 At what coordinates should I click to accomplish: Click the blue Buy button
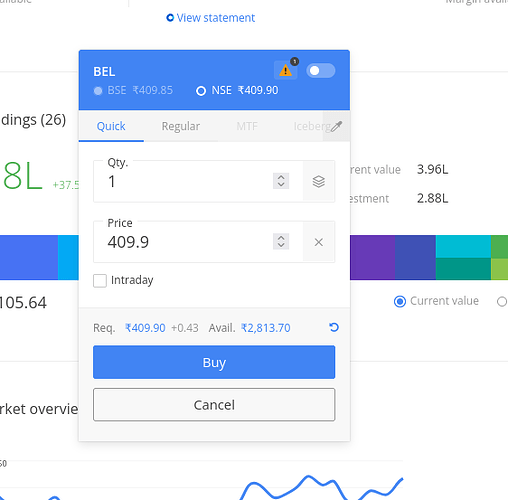[x=214, y=362]
